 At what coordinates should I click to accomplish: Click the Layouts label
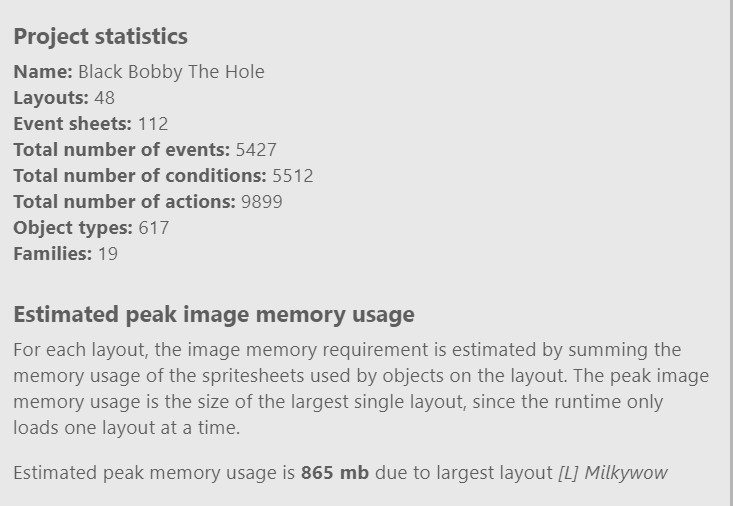tap(51, 98)
